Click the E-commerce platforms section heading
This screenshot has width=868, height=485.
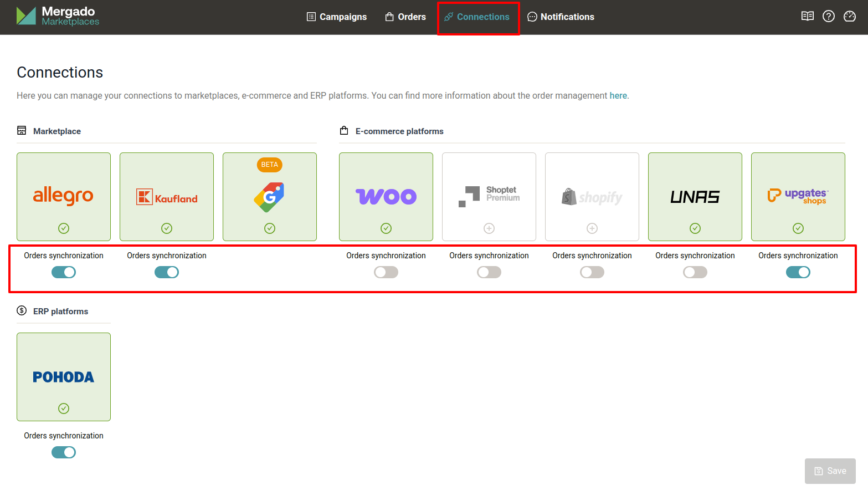[x=399, y=131]
